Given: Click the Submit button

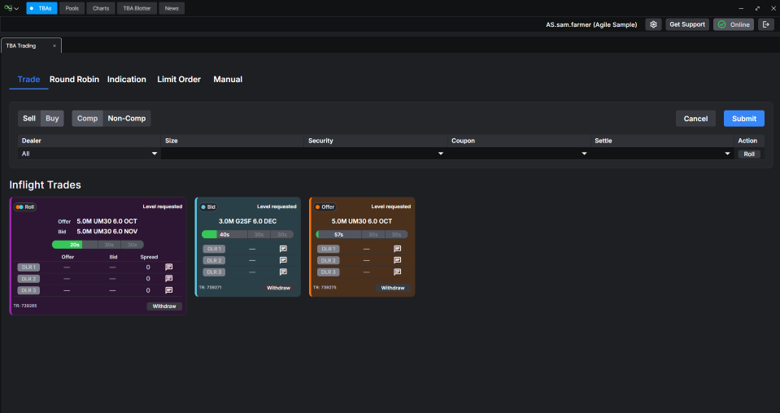Looking at the screenshot, I should pyautogui.click(x=744, y=118).
